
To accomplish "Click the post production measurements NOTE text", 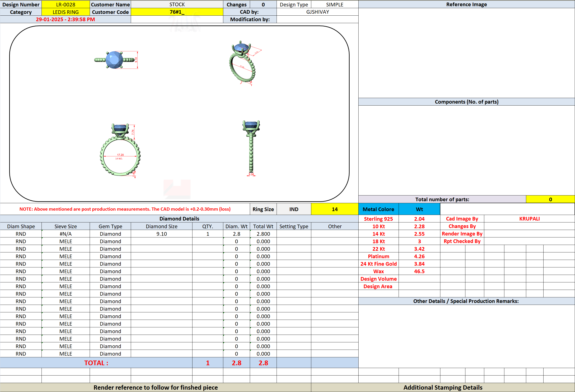I will coord(125,209).
